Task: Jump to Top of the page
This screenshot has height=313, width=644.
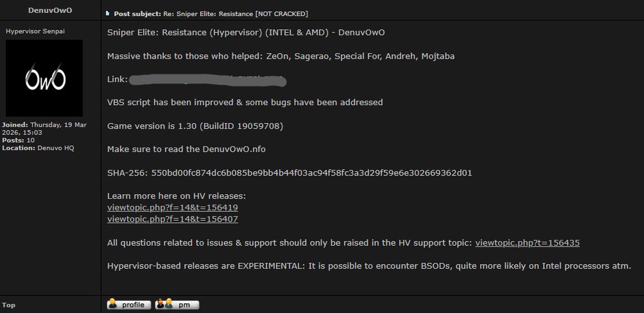Action: [x=9, y=305]
